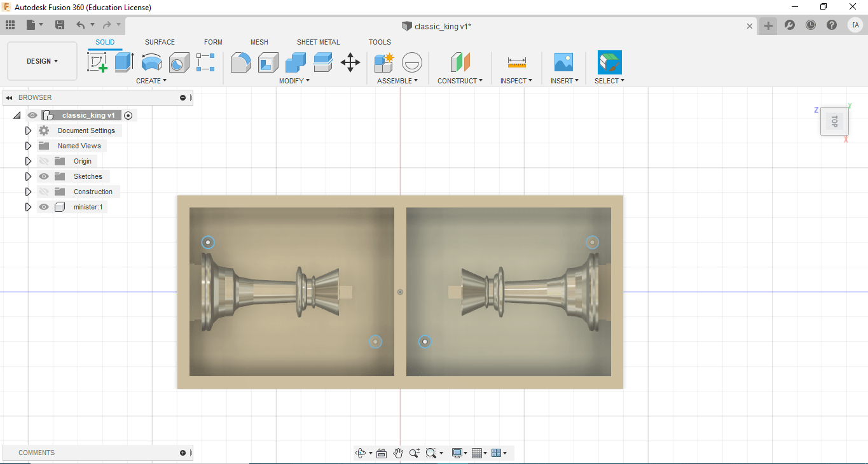Click the Orbit tool in navigation bar

[362, 453]
